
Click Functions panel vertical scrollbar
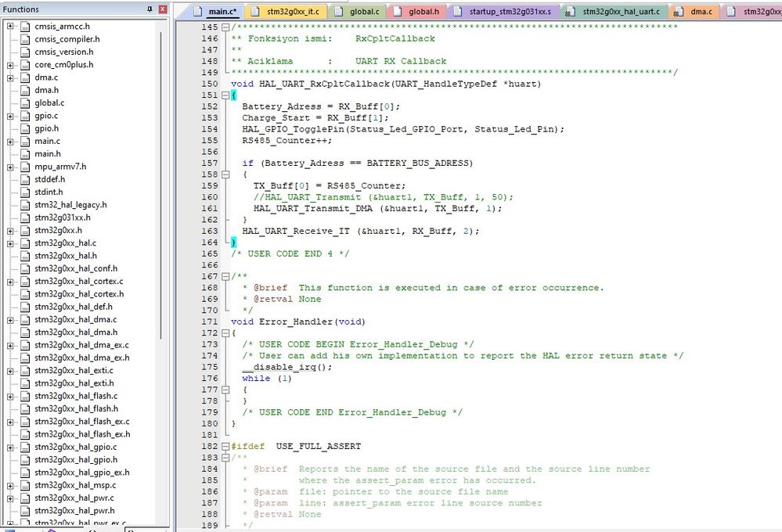click(161, 185)
